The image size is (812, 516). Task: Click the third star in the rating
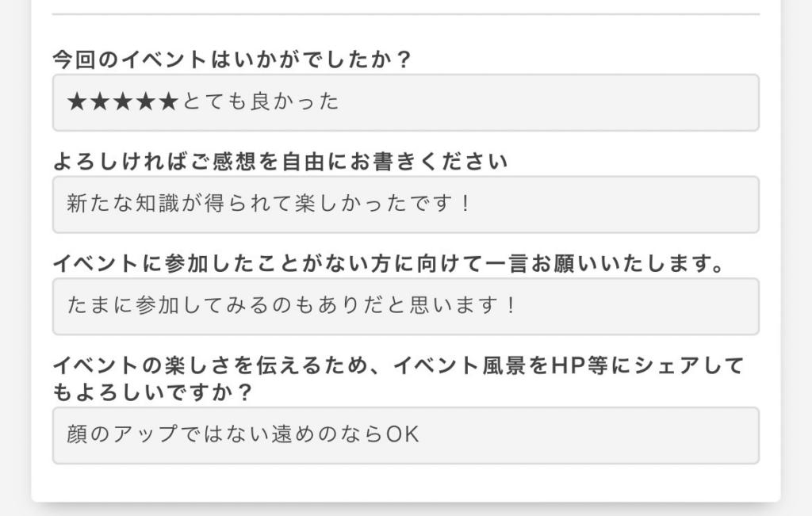point(123,101)
